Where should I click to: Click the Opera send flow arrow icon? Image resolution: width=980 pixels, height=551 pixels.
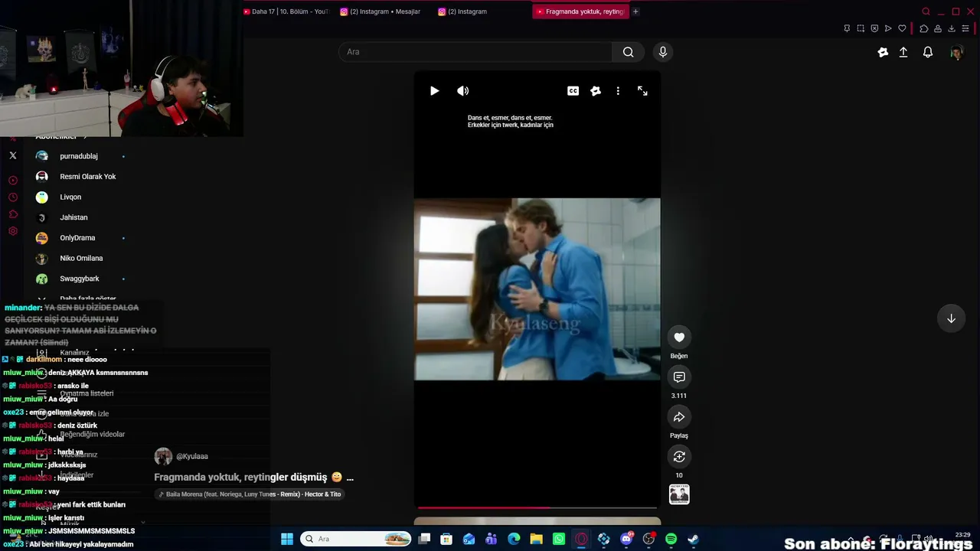click(x=888, y=28)
